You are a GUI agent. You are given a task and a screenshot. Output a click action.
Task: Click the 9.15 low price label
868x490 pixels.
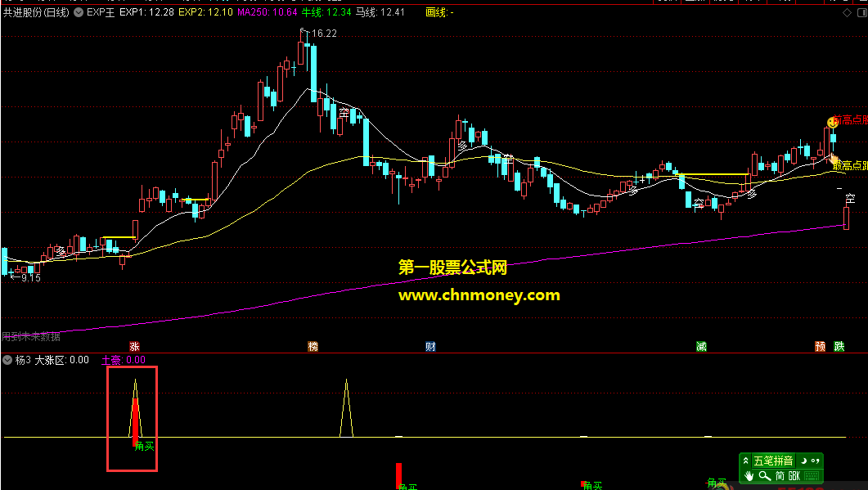pyautogui.click(x=31, y=278)
